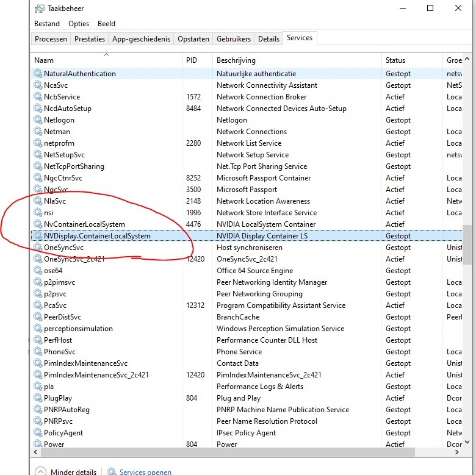476x475 pixels.
Task: Sort by Beschrijving column header
Action: pyautogui.click(x=297, y=60)
